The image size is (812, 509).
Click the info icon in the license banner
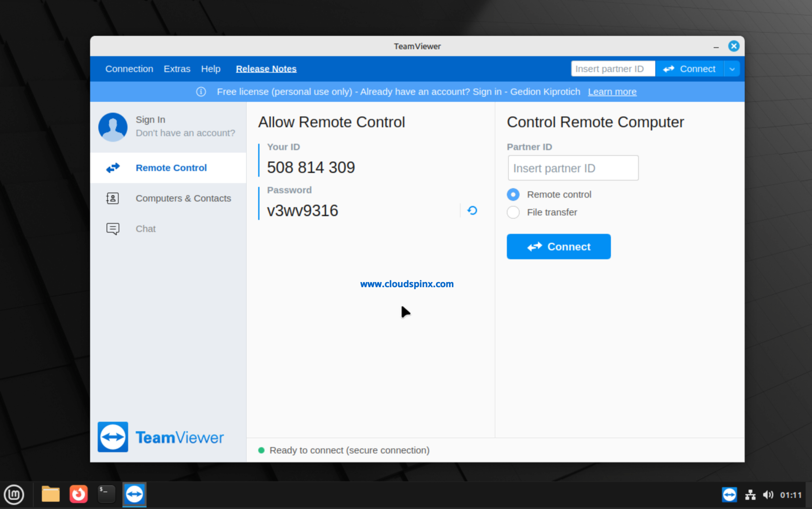(201, 92)
